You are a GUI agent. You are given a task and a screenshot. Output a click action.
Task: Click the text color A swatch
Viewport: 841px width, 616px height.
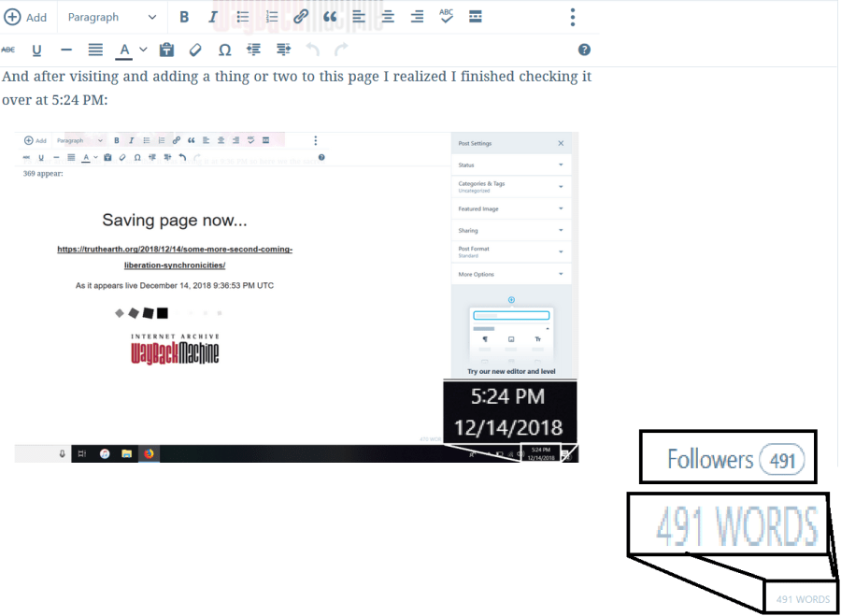click(124, 50)
